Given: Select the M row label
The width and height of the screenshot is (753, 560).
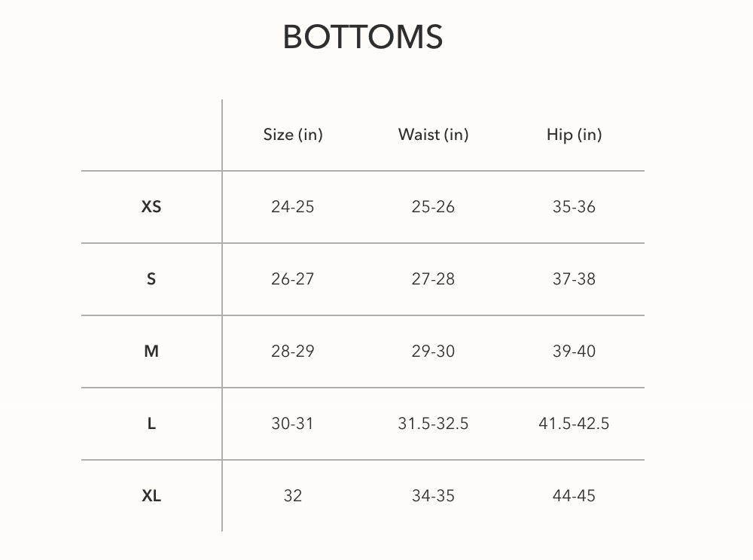Looking at the screenshot, I should (x=151, y=352).
